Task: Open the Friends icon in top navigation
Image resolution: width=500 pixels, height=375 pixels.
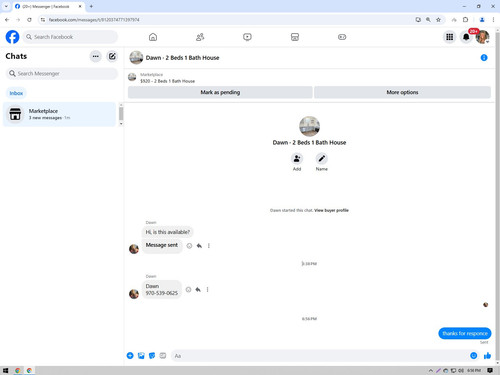Action: [x=200, y=37]
